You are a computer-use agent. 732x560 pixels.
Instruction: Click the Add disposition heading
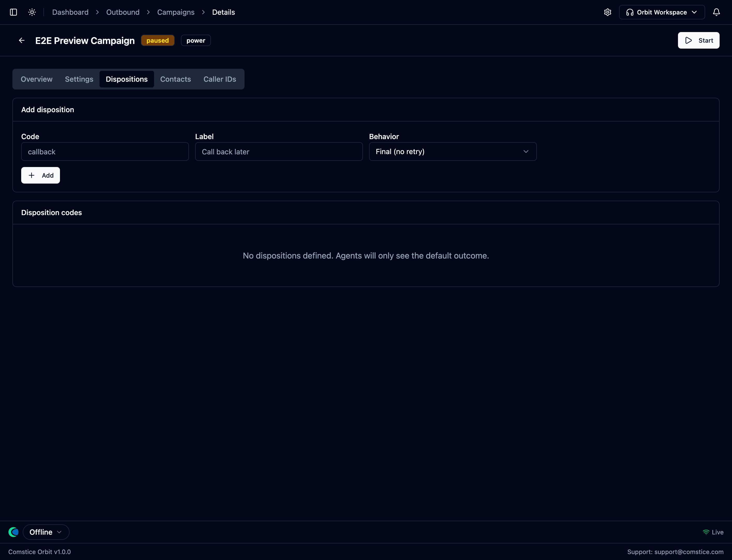48,110
